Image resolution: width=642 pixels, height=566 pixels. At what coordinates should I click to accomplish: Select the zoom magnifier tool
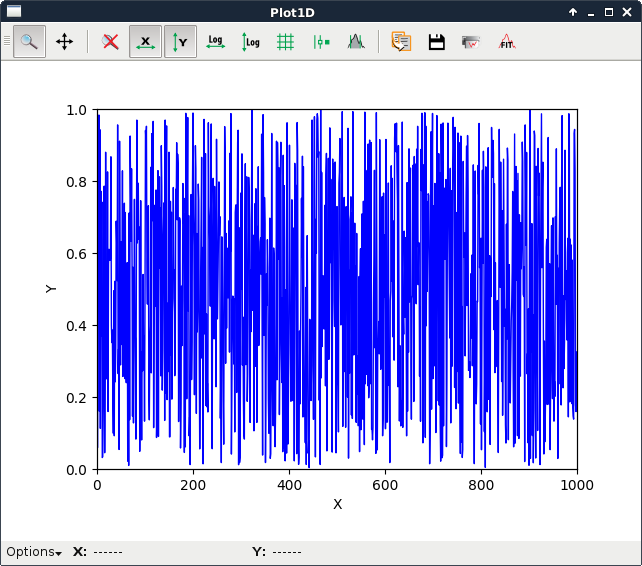click(x=29, y=42)
